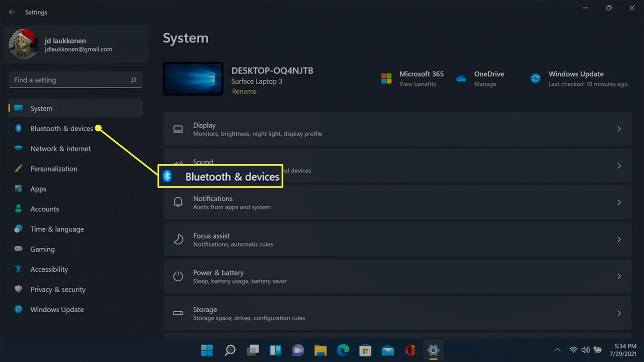The height and width of the screenshot is (362, 644).
Task: Click the Find a setting search box
Action: click(x=71, y=80)
